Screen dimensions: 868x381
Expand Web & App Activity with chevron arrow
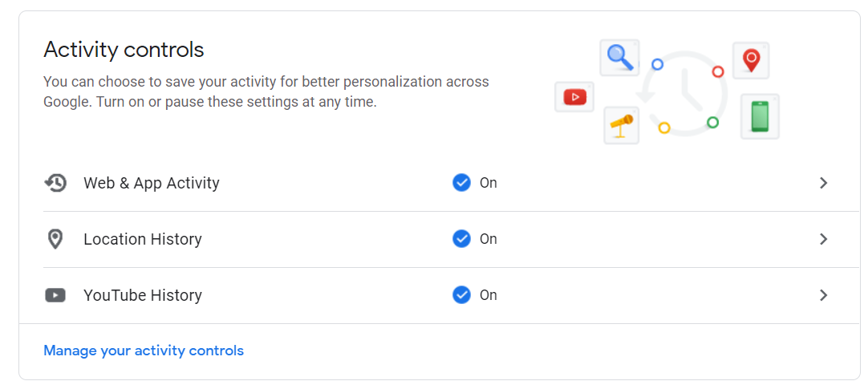823,183
